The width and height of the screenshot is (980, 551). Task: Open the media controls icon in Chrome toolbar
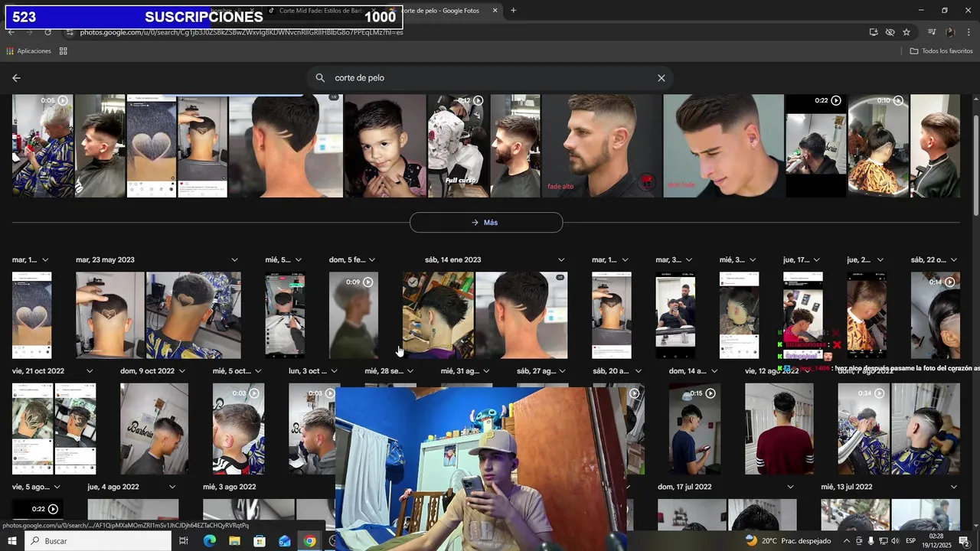click(932, 32)
